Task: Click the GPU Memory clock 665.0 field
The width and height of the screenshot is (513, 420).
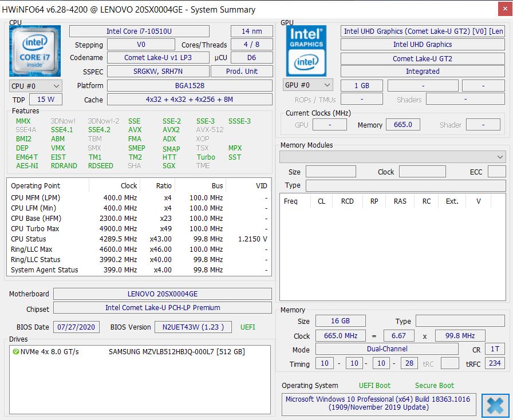Action: tap(403, 125)
